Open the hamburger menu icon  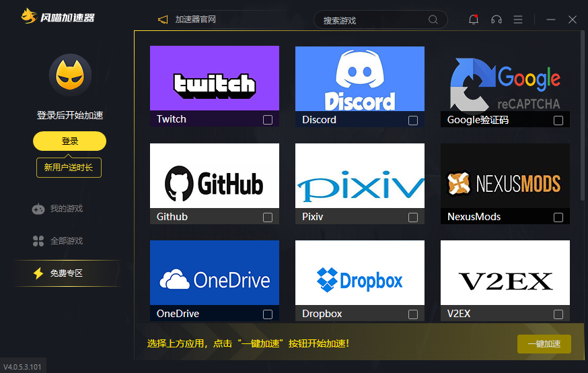(518, 20)
